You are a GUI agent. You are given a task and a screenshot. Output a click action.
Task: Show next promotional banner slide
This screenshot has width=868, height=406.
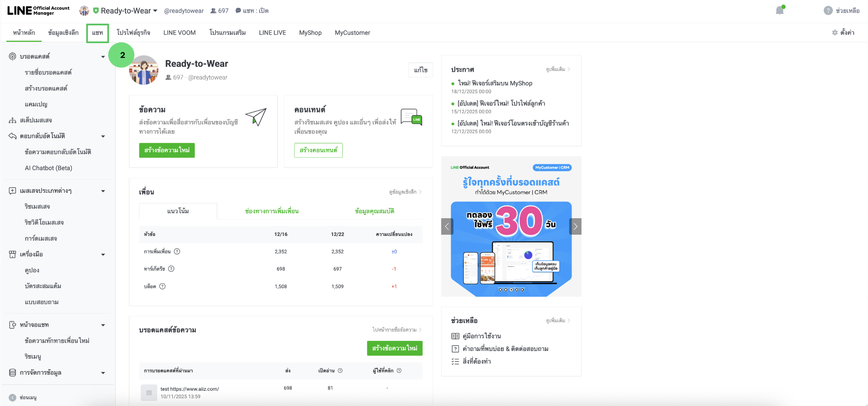click(x=575, y=226)
